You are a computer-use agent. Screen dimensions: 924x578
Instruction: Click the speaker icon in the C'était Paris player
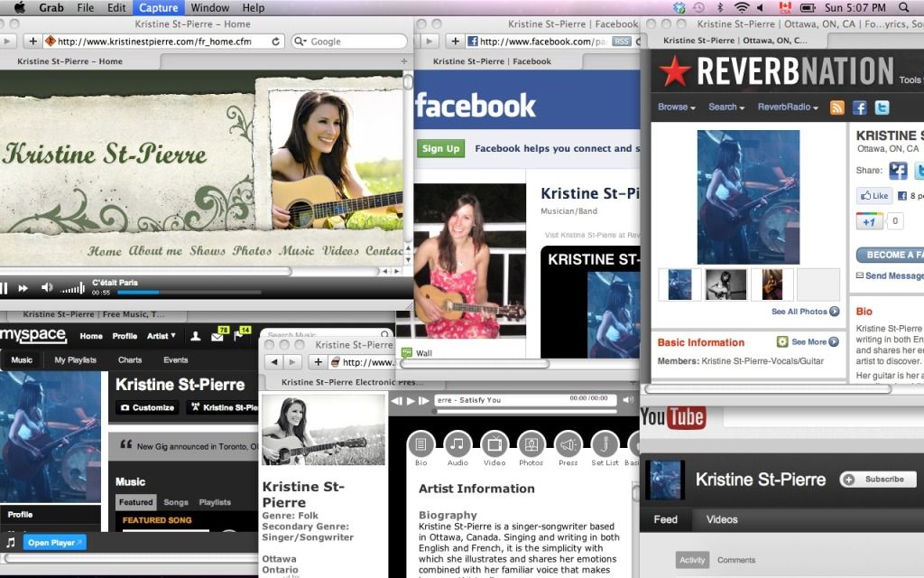tap(47, 287)
